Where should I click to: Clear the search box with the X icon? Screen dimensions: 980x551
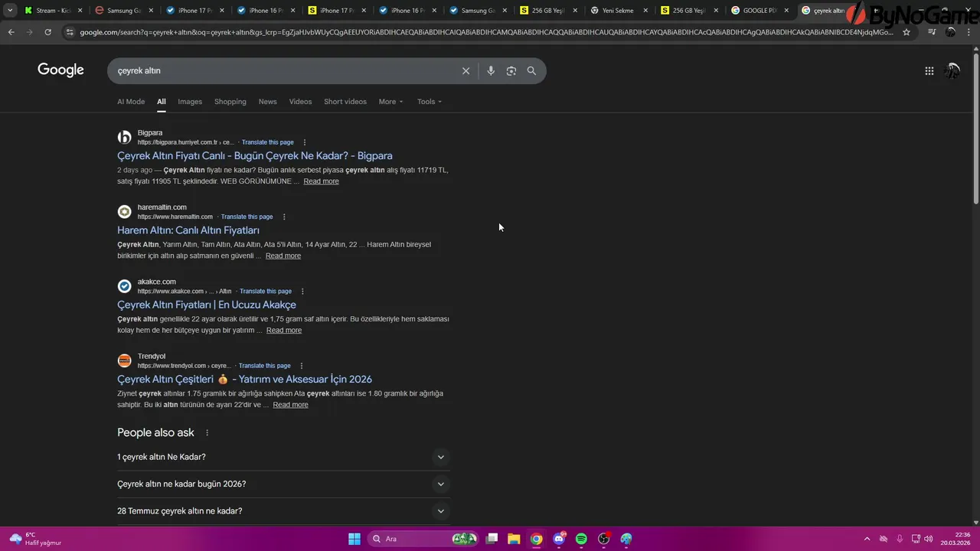[465, 70]
